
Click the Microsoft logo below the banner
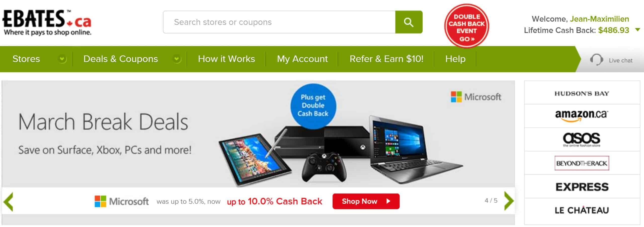pos(122,201)
